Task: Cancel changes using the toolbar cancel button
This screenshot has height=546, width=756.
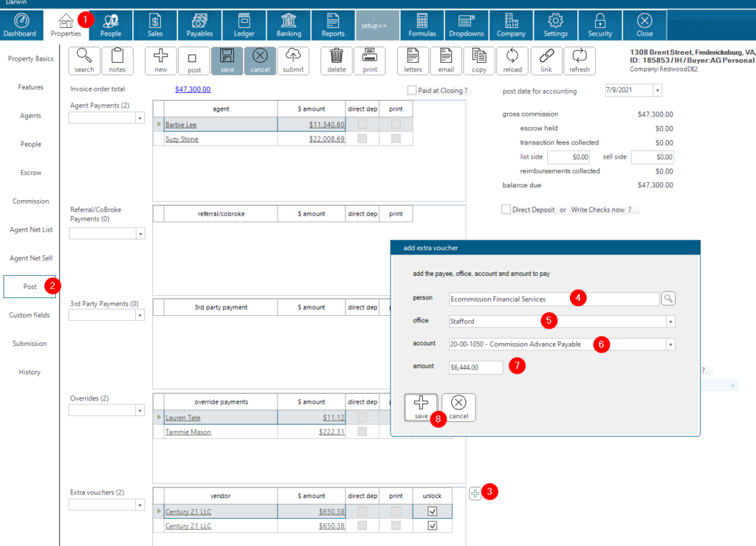Action: coord(261,61)
